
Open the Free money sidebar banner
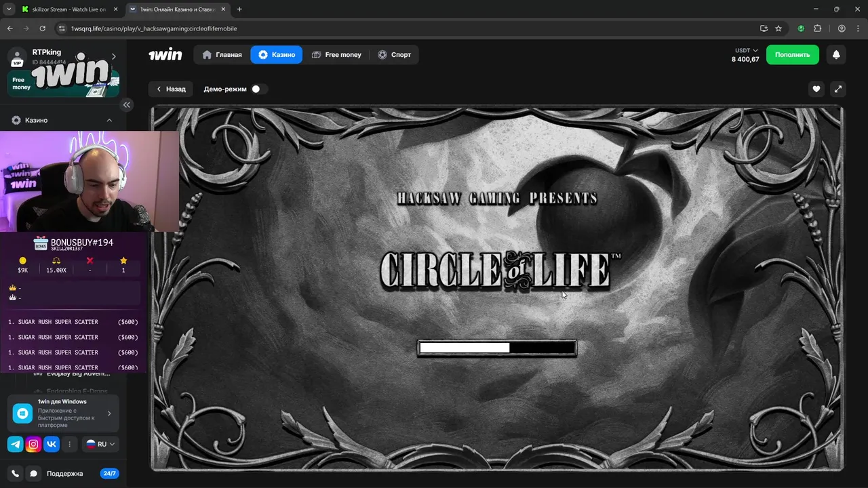(x=64, y=83)
